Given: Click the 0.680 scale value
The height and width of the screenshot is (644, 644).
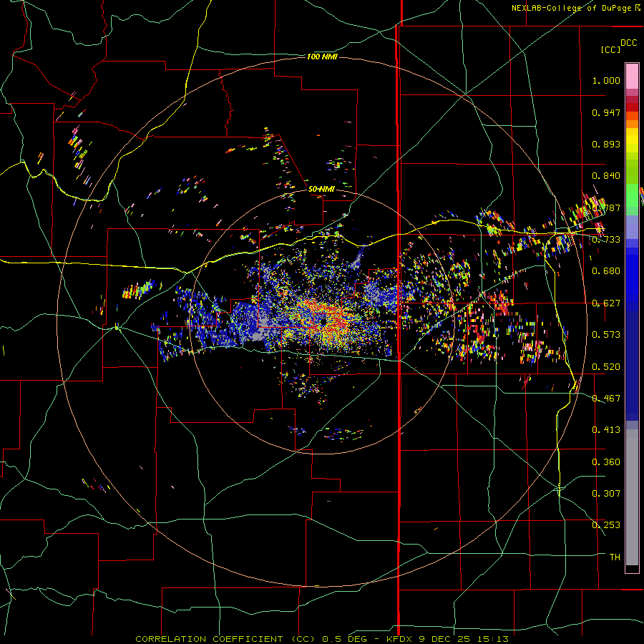Looking at the screenshot, I should pyautogui.click(x=606, y=271).
